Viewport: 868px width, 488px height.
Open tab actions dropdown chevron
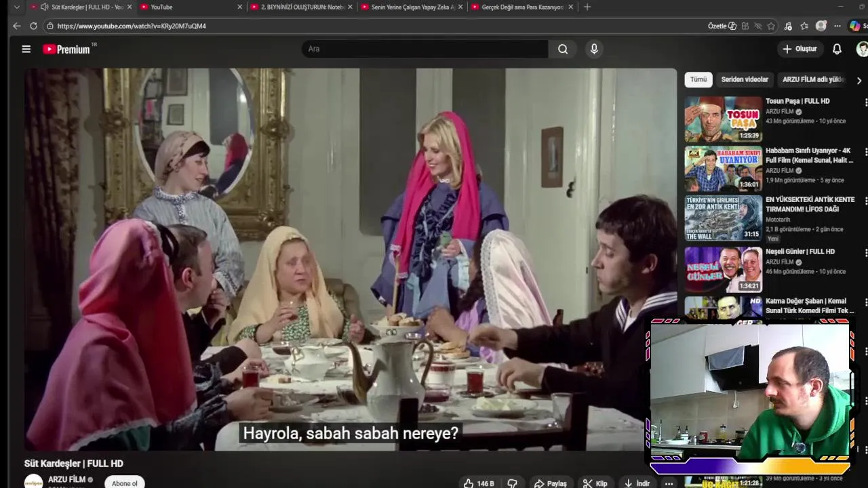[x=17, y=7]
